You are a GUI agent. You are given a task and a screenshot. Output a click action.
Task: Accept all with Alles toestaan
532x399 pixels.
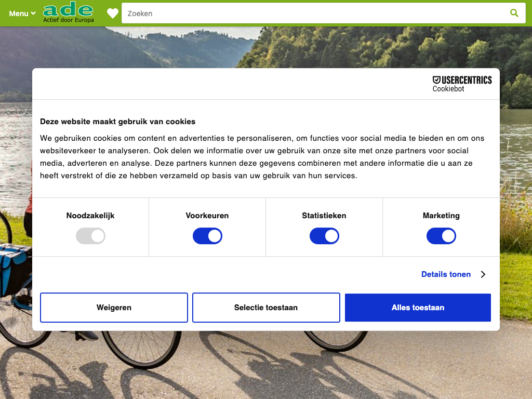pyautogui.click(x=418, y=308)
